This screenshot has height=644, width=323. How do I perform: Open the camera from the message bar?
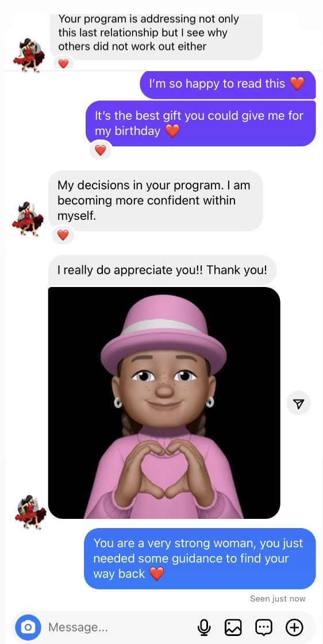click(28, 627)
